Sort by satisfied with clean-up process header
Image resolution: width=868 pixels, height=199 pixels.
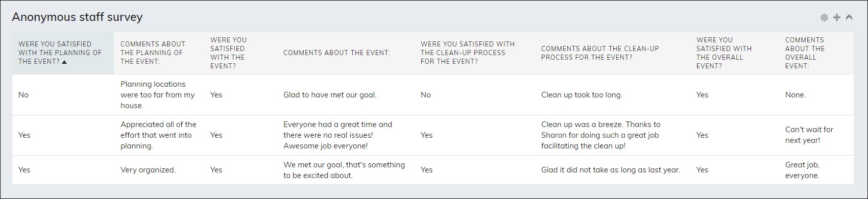point(475,53)
